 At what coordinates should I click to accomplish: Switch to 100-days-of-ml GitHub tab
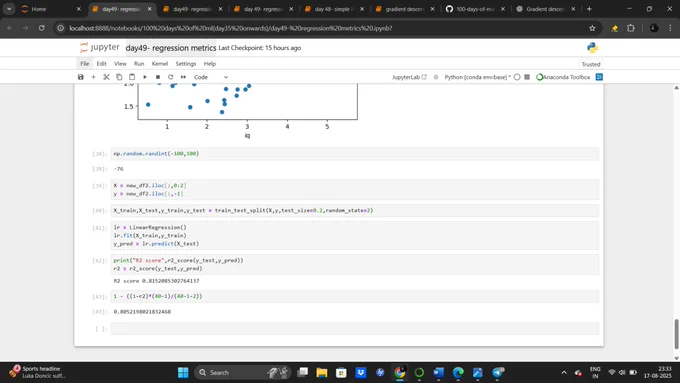tap(476, 9)
